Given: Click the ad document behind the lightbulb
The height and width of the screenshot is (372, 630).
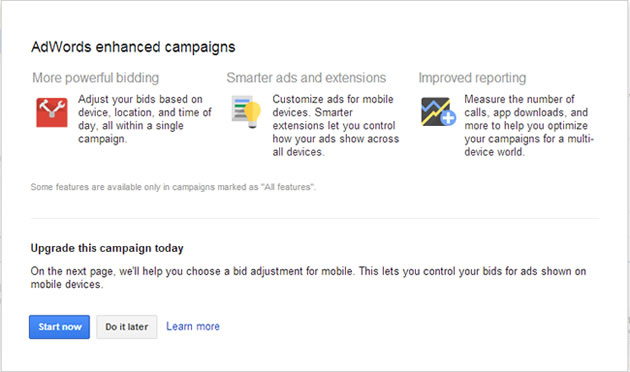Looking at the screenshot, I should pos(241,108).
